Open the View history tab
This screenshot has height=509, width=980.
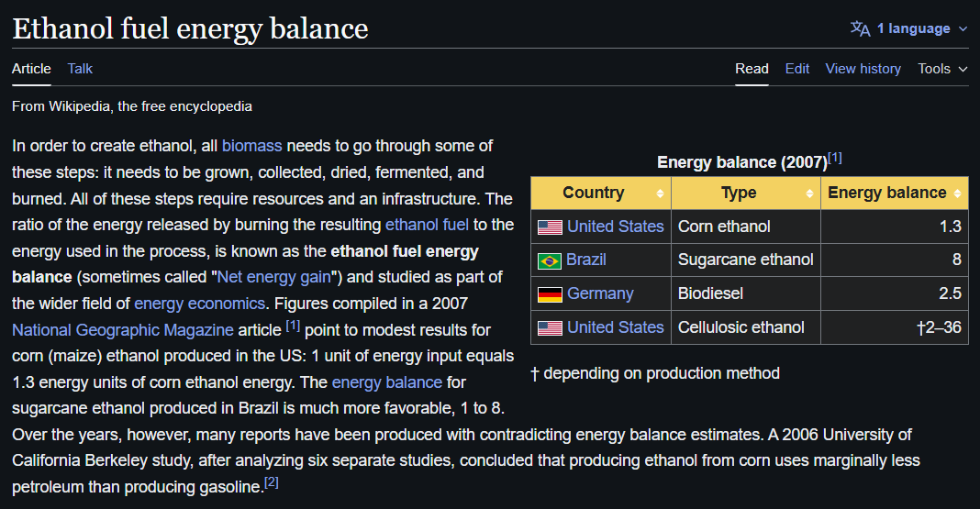(x=863, y=69)
